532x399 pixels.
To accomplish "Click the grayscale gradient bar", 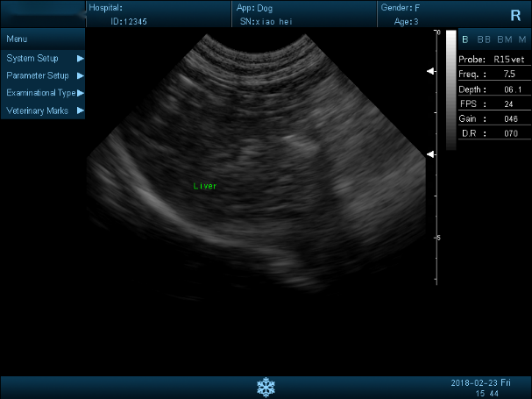I will pyautogui.click(x=450, y=88).
